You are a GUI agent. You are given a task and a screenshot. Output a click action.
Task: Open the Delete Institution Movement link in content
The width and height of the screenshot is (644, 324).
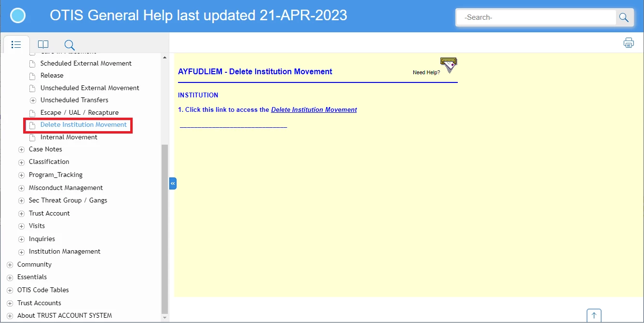pos(314,109)
